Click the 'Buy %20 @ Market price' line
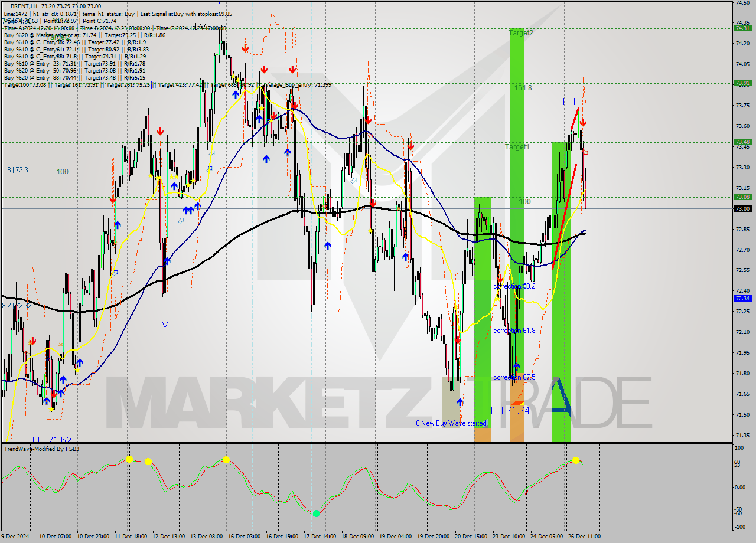Viewport: 756px width, 543px height. tap(84, 35)
